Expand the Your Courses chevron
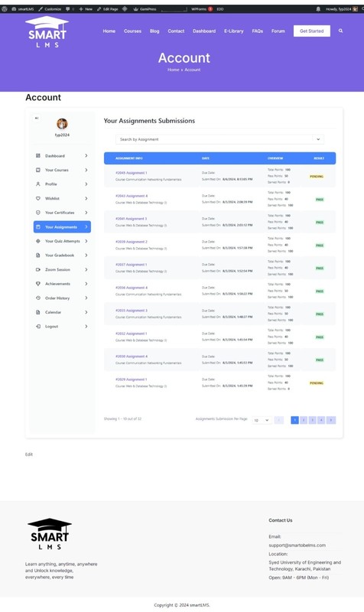This screenshot has width=364, height=612. point(86,170)
